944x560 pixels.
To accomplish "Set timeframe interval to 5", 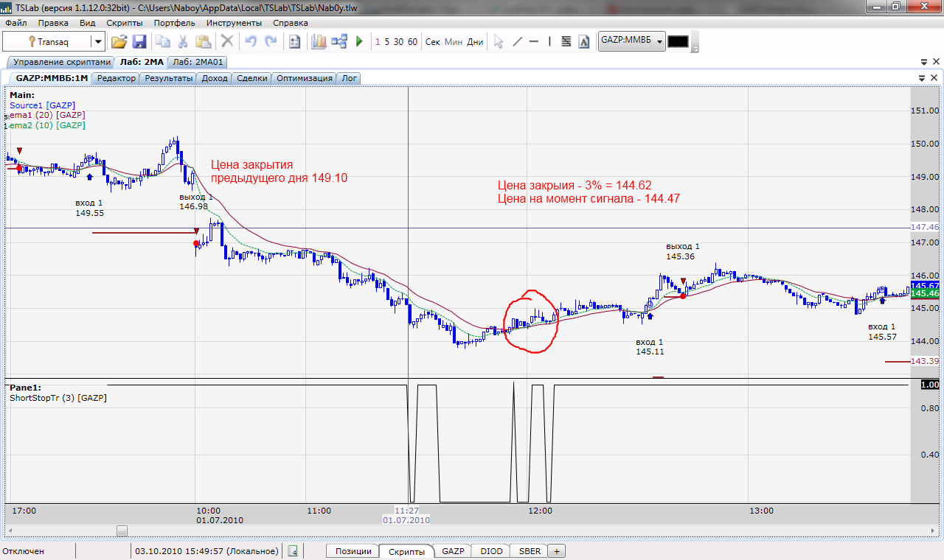I will 387,41.
